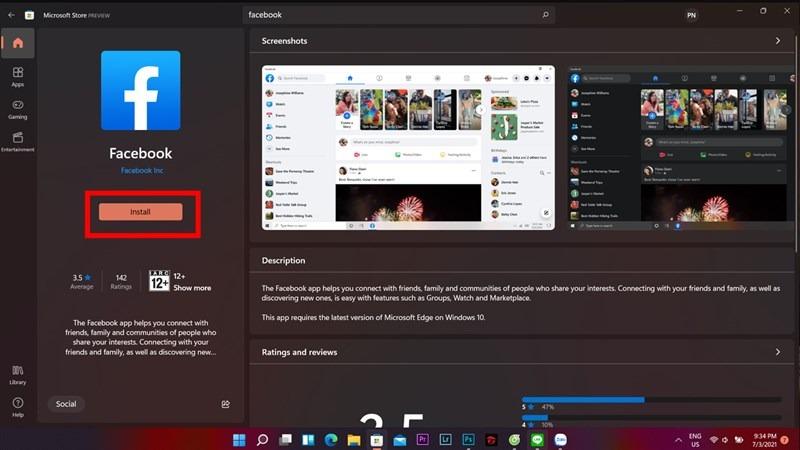Open Adobe Photoshop from the taskbar
The image size is (800, 450).
[468, 440]
